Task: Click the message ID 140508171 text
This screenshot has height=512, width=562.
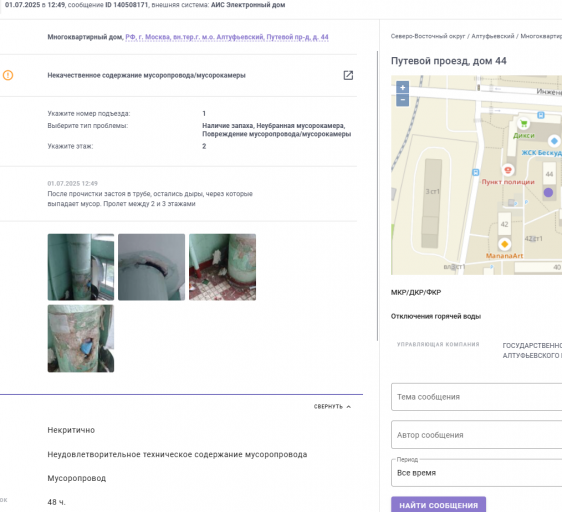Action: point(127,5)
